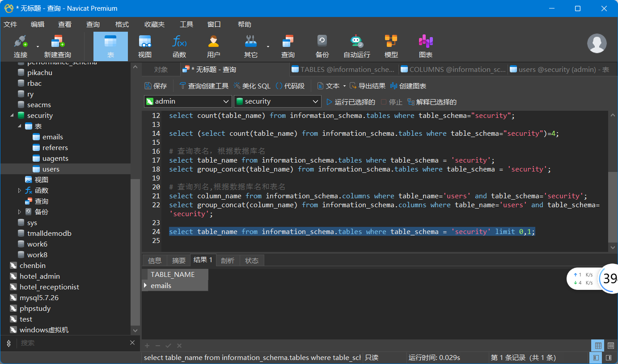
Task: Beautify the code with 美化 SQL
Action: coord(252,86)
